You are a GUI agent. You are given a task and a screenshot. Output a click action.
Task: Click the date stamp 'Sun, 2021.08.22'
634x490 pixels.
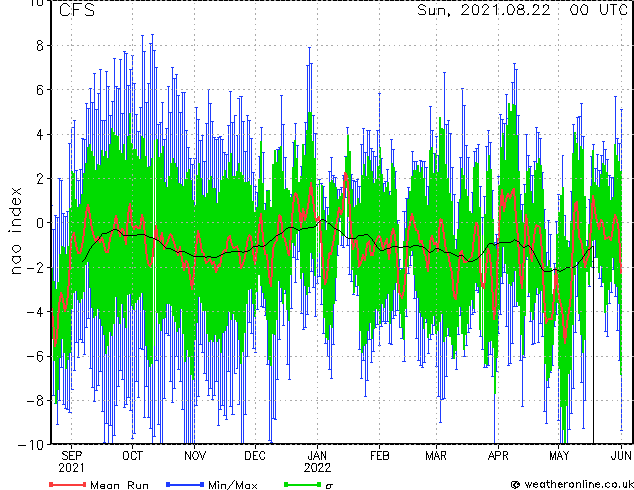coord(484,10)
